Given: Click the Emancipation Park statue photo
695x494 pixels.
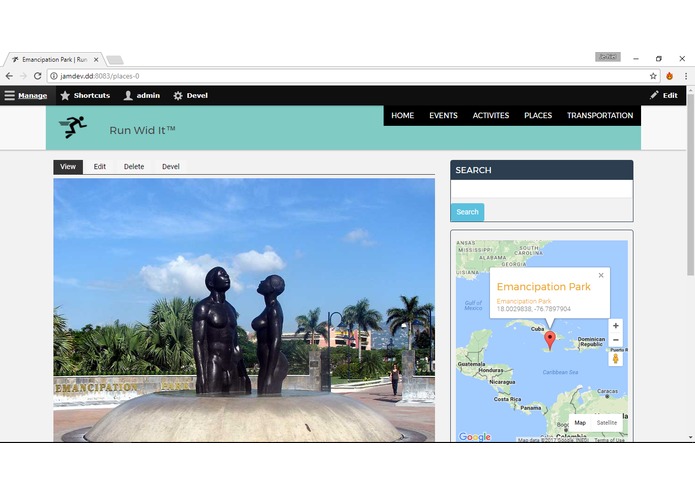Looking at the screenshot, I should 244,310.
